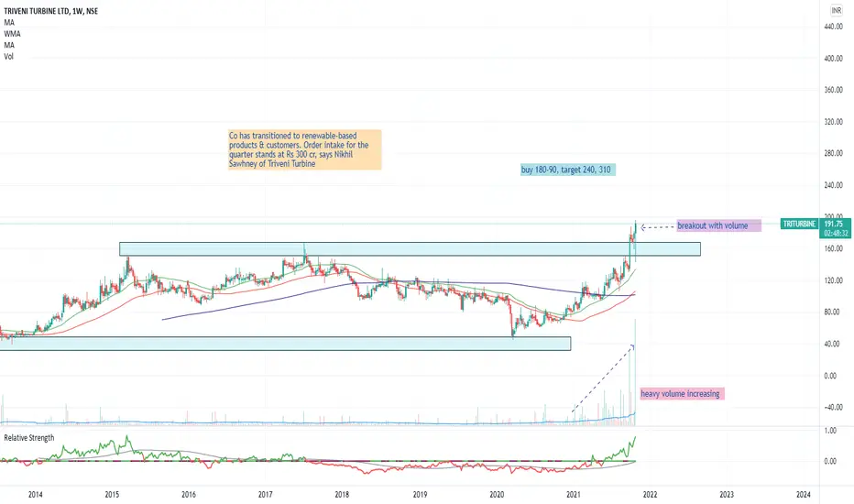This screenshot has height=504, width=854.
Task: Click the 'breakout with volume' label
Action: (719, 225)
